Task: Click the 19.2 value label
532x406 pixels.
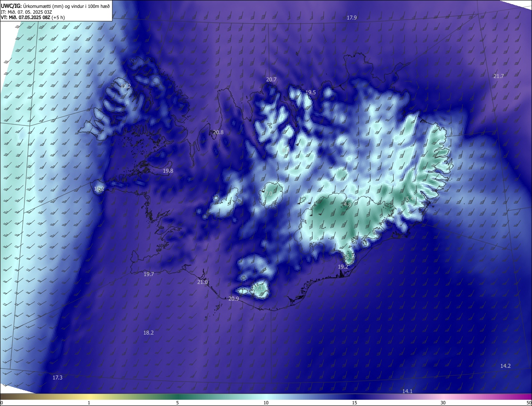Action: [x=343, y=267]
